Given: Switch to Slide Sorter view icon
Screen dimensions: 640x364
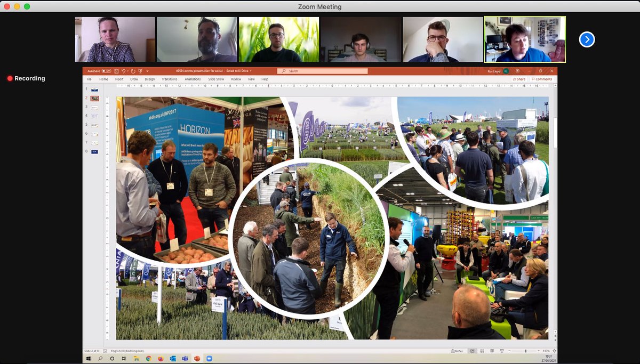Looking at the screenshot, I should click(482, 351).
